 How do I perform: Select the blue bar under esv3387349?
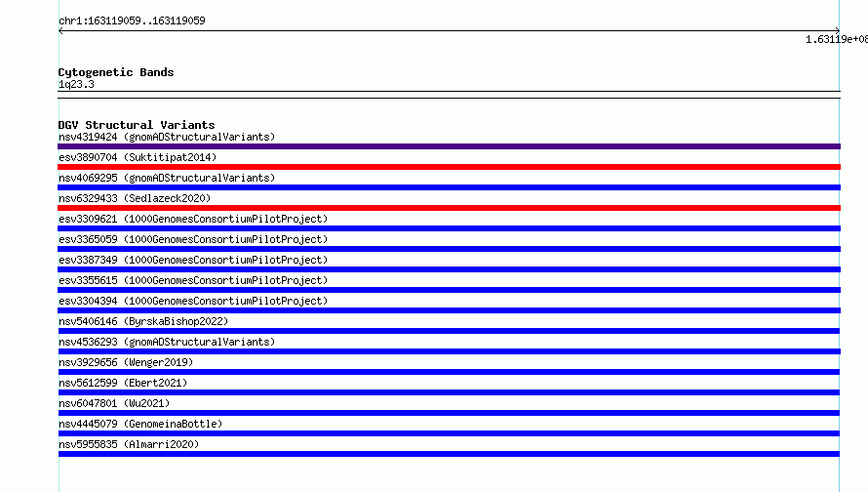pyautogui.click(x=449, y=269)
